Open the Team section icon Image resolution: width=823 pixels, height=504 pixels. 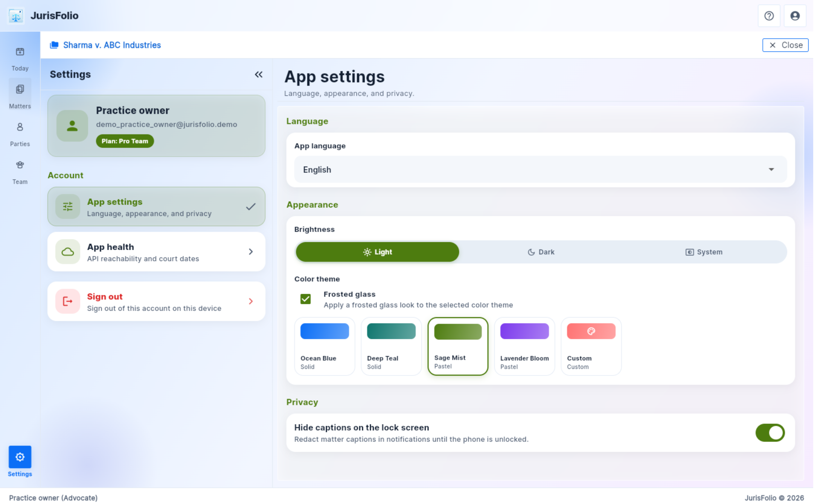tap(20, 165)
